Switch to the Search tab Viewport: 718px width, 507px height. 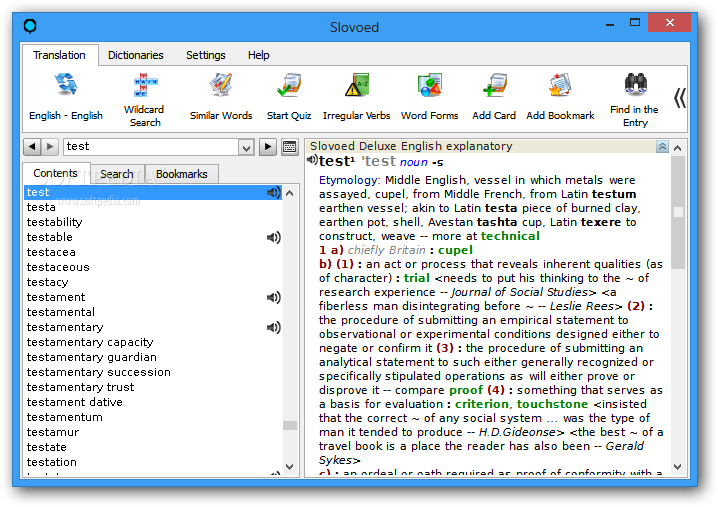coord(117,174)
